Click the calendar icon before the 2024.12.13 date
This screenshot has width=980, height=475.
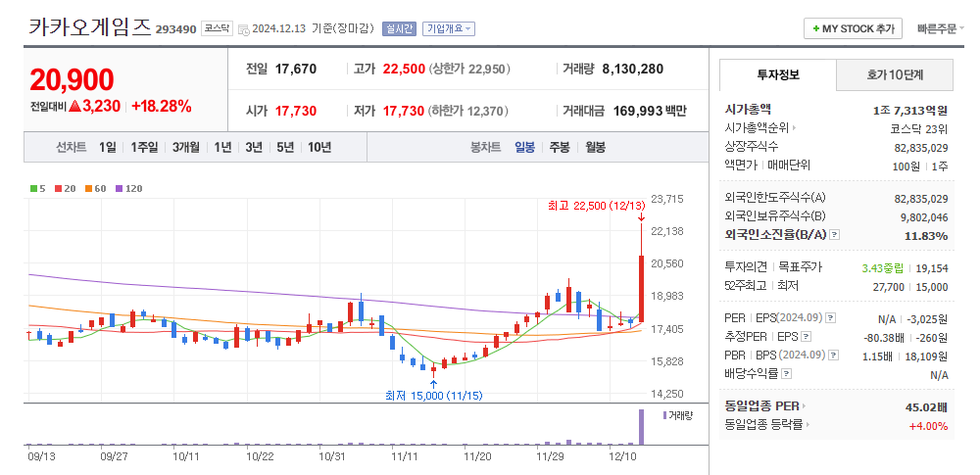(244, 29)
